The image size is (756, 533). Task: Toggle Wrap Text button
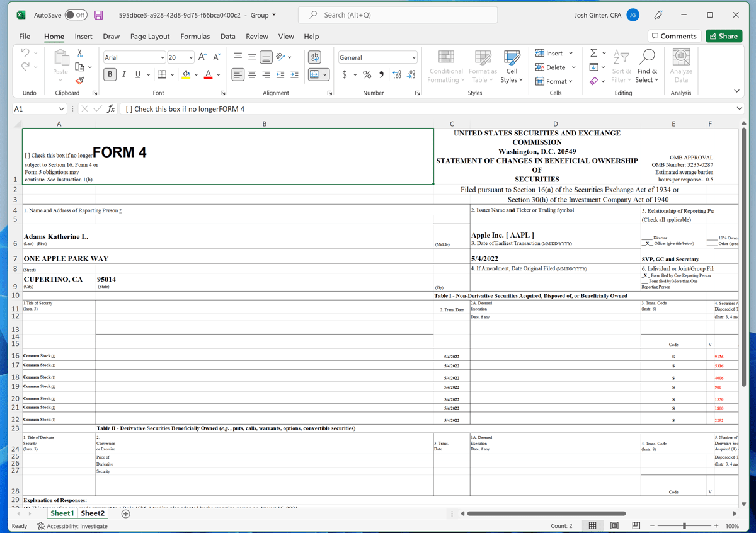click(x=314, y=57)
